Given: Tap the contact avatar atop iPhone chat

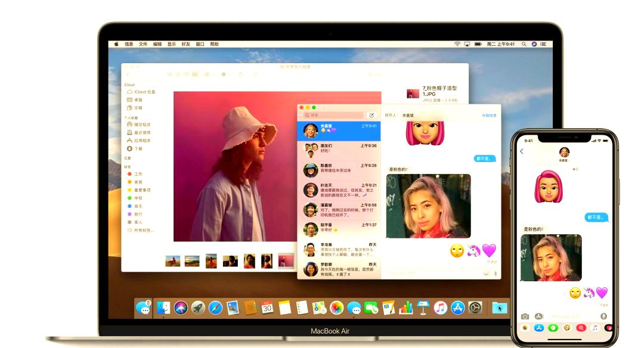Looking at the screenshot, I should (564, 153).
